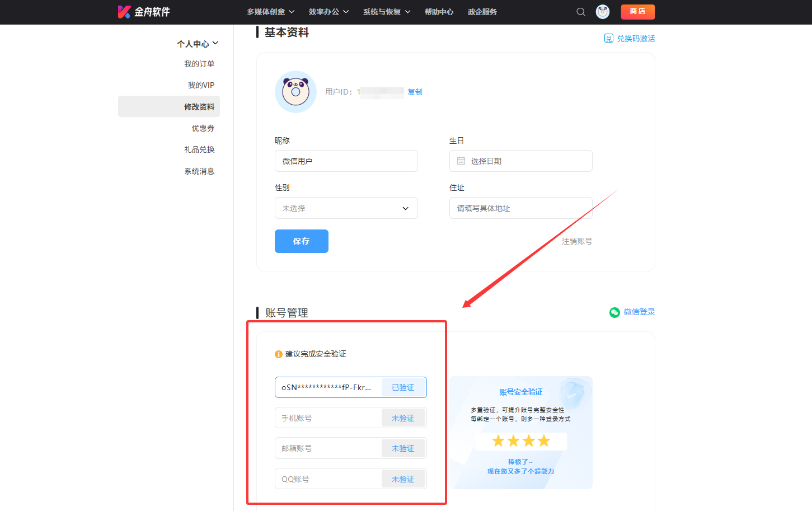The image size is (812, 511).
Task: Click the panda avatar in the top bar
Action: [603, 12]
